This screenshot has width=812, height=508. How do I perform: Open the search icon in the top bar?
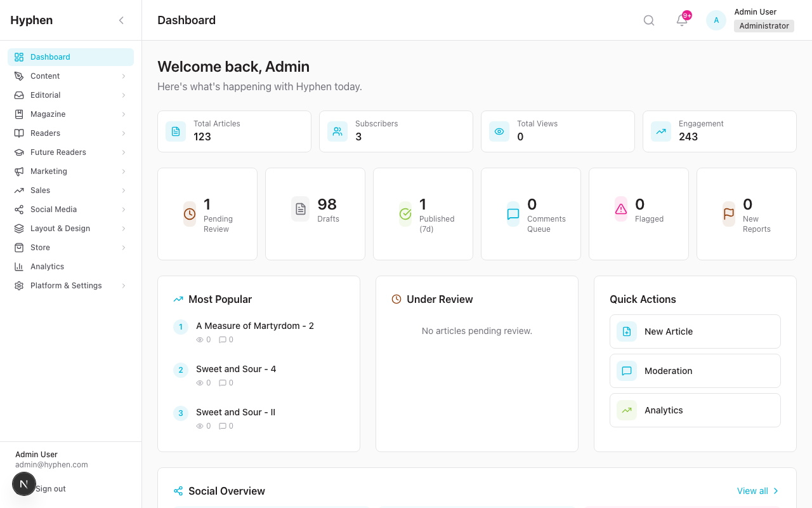click(x=648, y=20)
